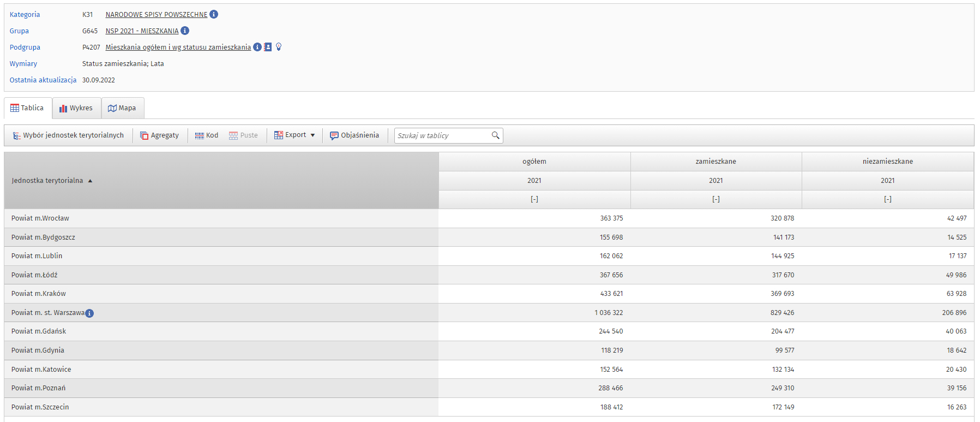
Task: Toggle Kod column display
Action: point(207,135)
